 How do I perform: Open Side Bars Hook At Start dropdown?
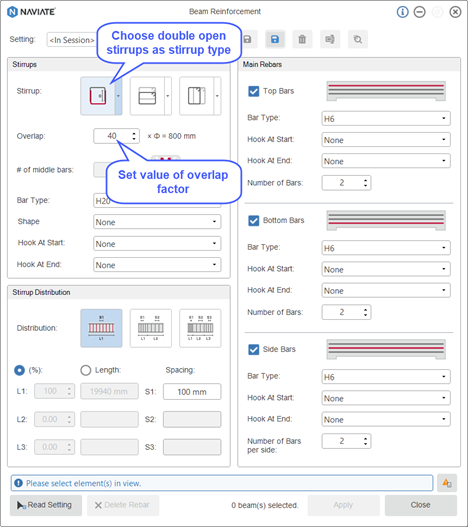386,398
